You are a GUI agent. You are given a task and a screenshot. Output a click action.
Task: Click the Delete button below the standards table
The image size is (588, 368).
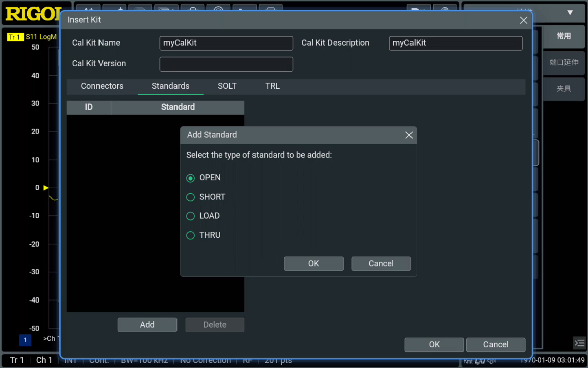click(x=215, y=325)
